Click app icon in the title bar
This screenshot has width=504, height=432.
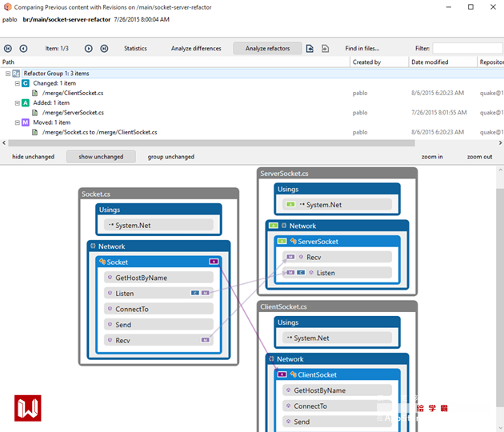(8, 6)
